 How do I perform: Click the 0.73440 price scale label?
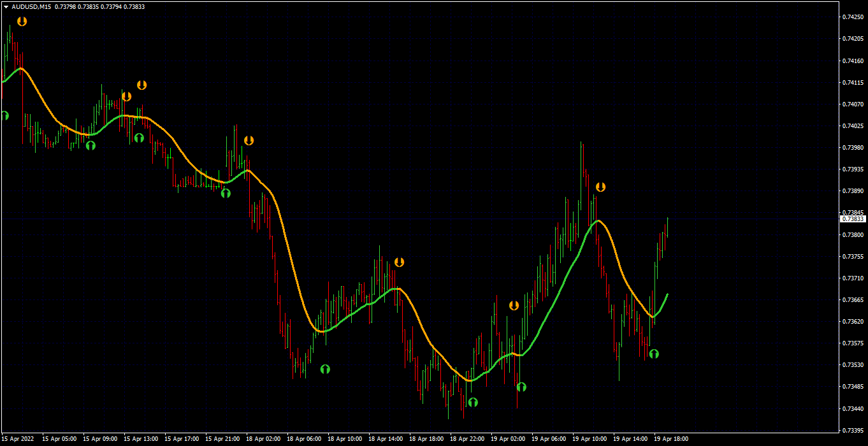[x=853, y=408]
